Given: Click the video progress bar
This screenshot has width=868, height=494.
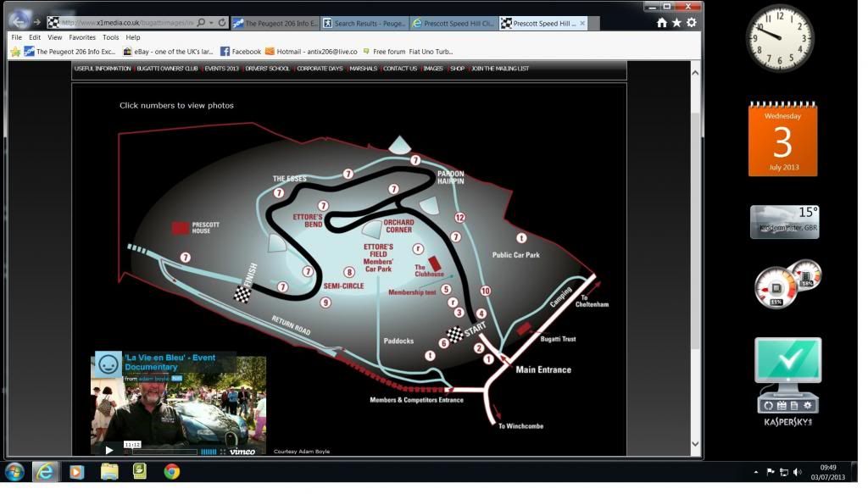Looking at the screenshot, I should (164, 452).
